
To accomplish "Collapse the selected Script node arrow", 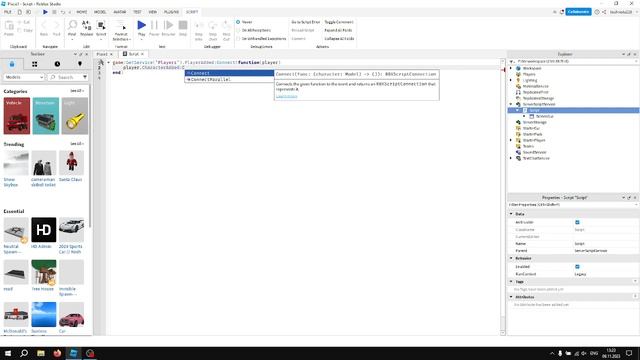I will pos(518,110).
